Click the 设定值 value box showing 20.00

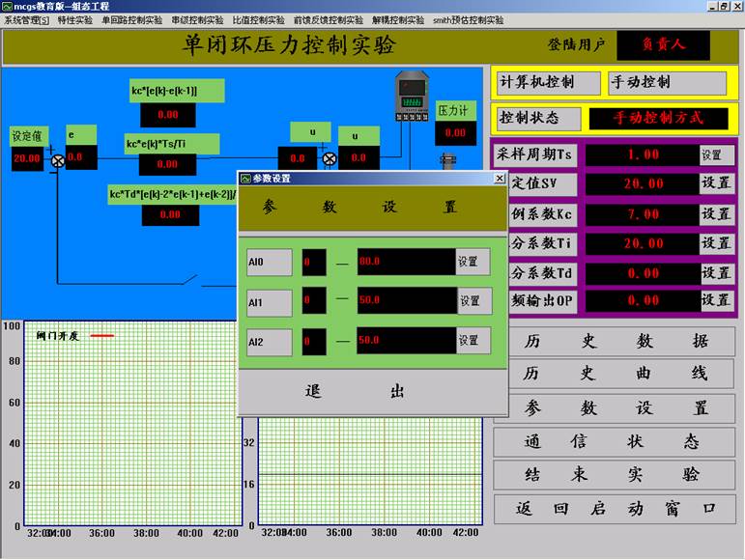(27, 159)
